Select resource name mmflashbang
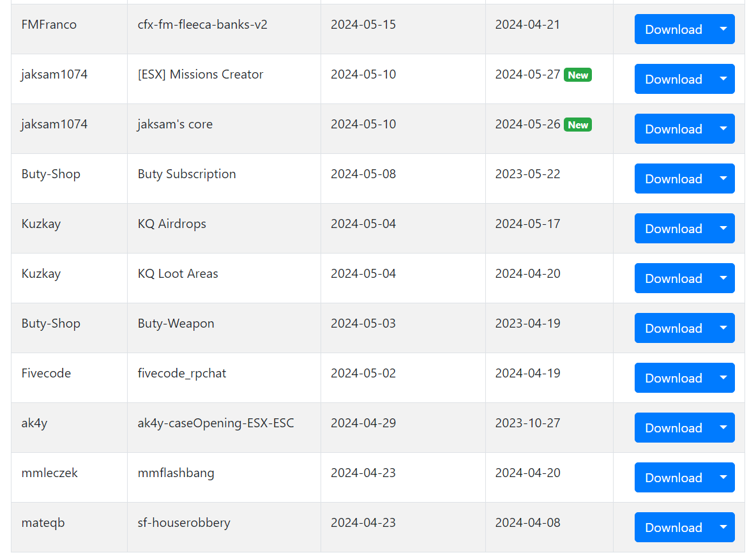The width and height of the screenshot is (756, 555). (x=176, y=473)
